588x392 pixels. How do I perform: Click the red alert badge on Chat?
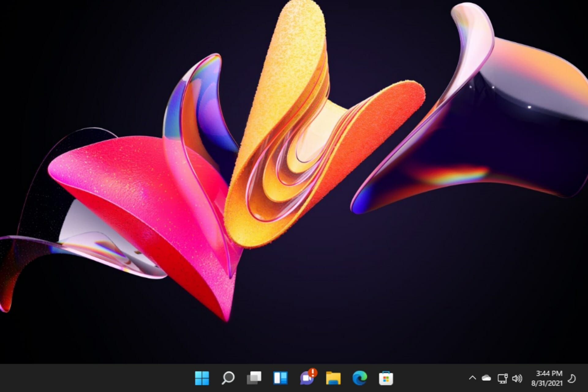[x=313, y=373]
